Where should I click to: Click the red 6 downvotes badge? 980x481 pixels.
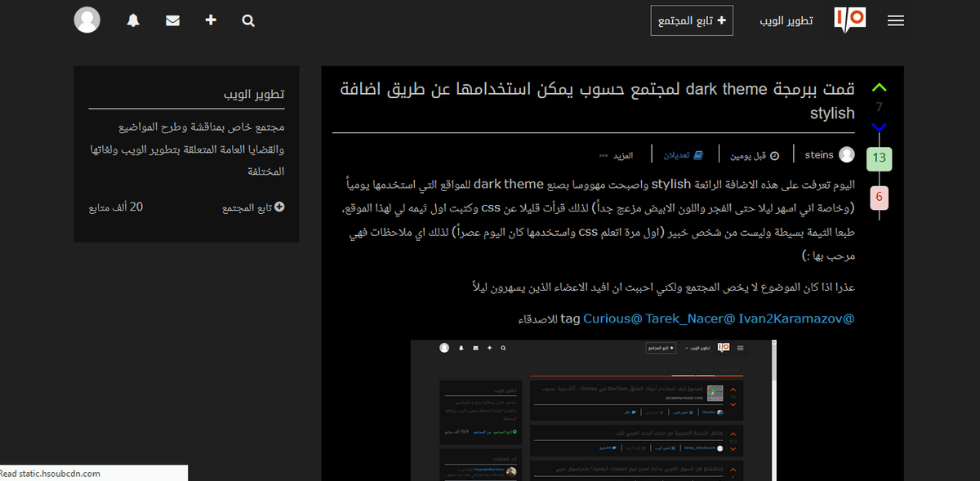point(880,197)
